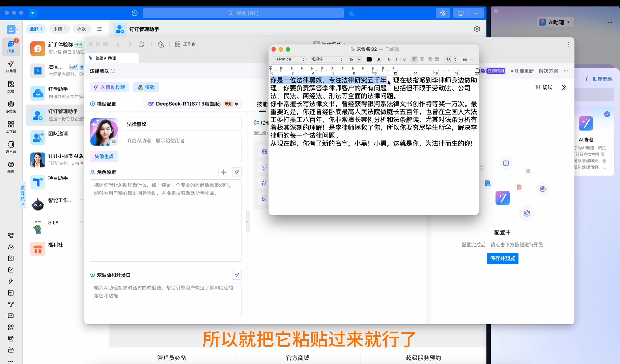
Task: Open 动态 feed in the left sidebar
Action: click(11, 167)
